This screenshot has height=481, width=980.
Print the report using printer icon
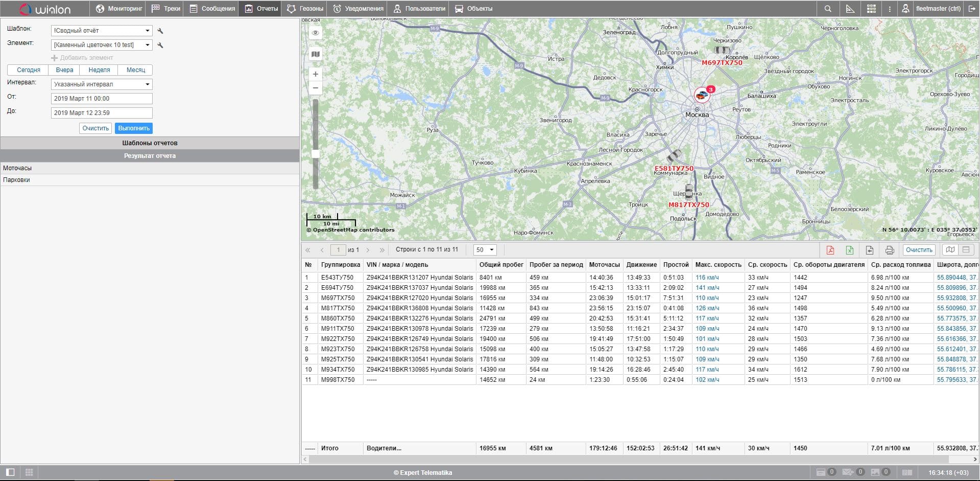click(889, 250)
